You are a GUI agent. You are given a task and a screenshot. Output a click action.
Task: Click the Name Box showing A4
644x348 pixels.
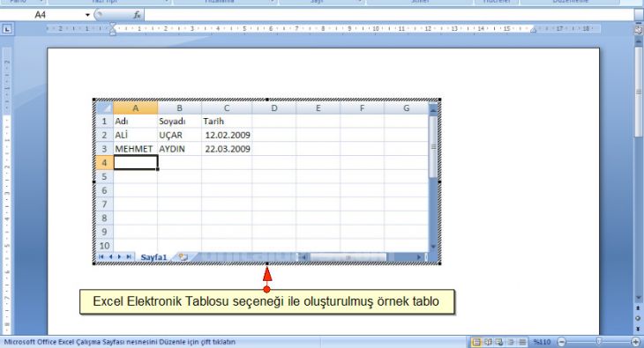[41, 15]
